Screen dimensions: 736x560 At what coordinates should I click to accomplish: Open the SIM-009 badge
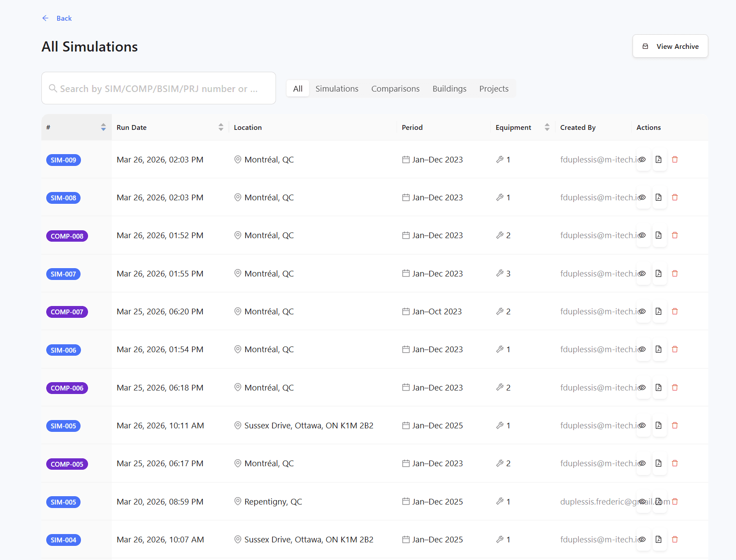point(63,160)
